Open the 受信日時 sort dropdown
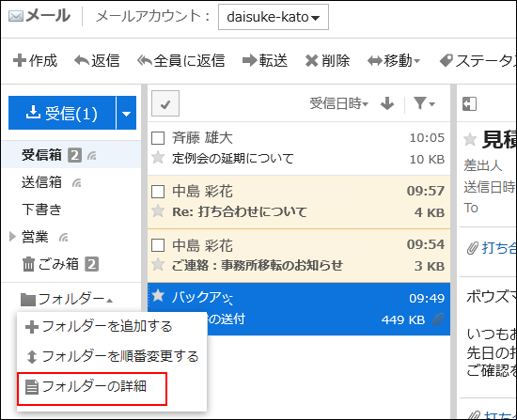Image resolution: width=517 pixels, height=420 pixels. 338,103
